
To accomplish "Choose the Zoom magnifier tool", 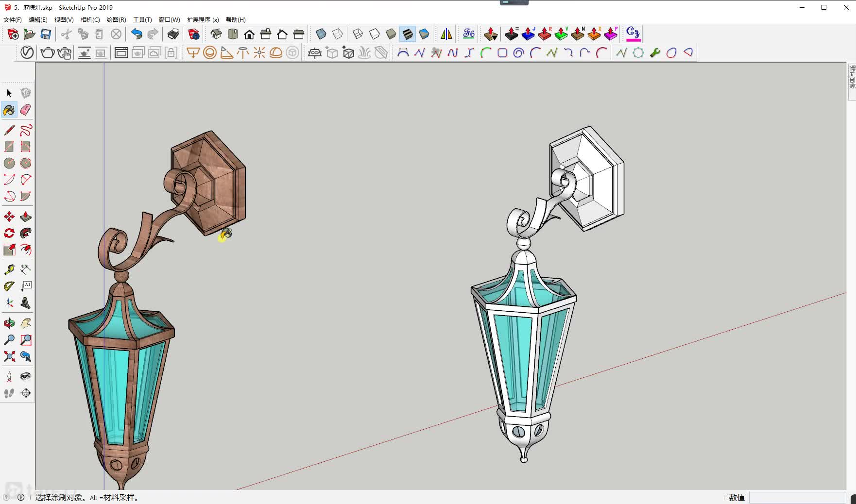I will (x=9, y=340).
